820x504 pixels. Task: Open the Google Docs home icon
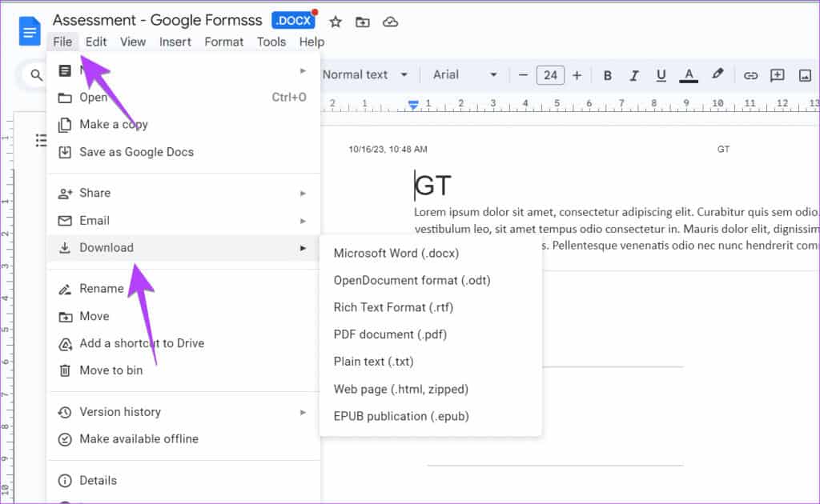tap(30, 31)
